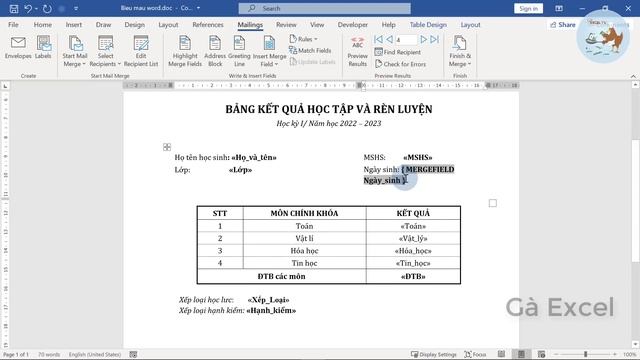Click the Sign in button
640x360 pixels.
pos(529,9)
